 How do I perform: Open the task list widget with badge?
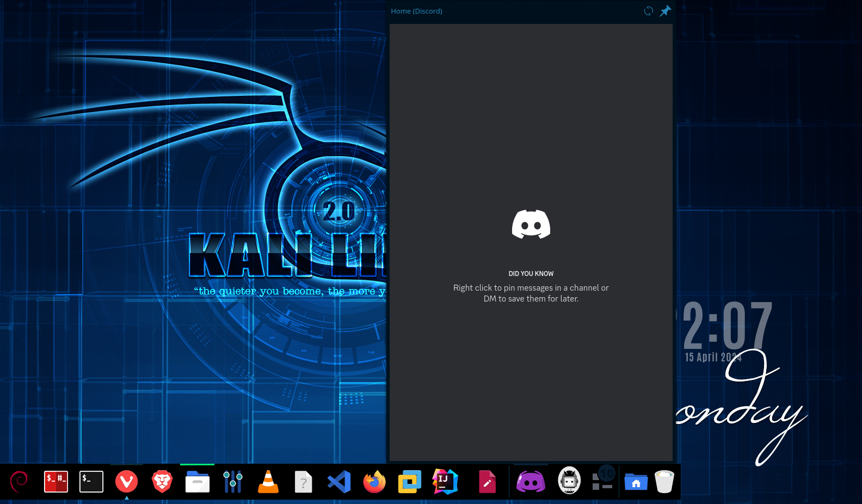[x=603, y=478]
